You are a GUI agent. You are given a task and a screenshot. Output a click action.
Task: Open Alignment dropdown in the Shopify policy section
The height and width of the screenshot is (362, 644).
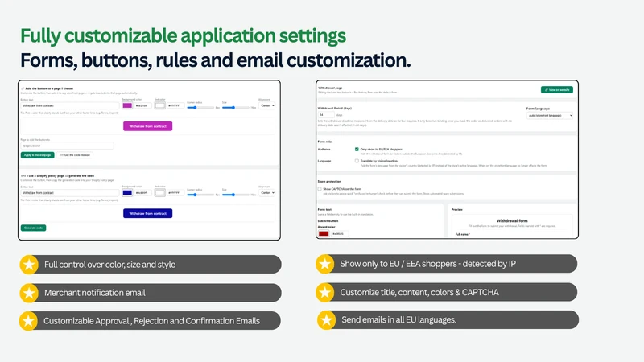tap(267, 192)
